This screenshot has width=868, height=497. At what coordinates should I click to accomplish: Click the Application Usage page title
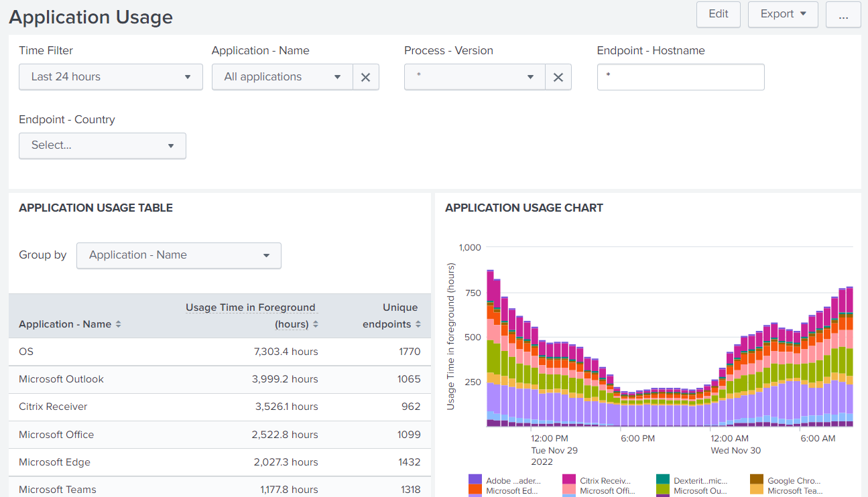point(90,17)
